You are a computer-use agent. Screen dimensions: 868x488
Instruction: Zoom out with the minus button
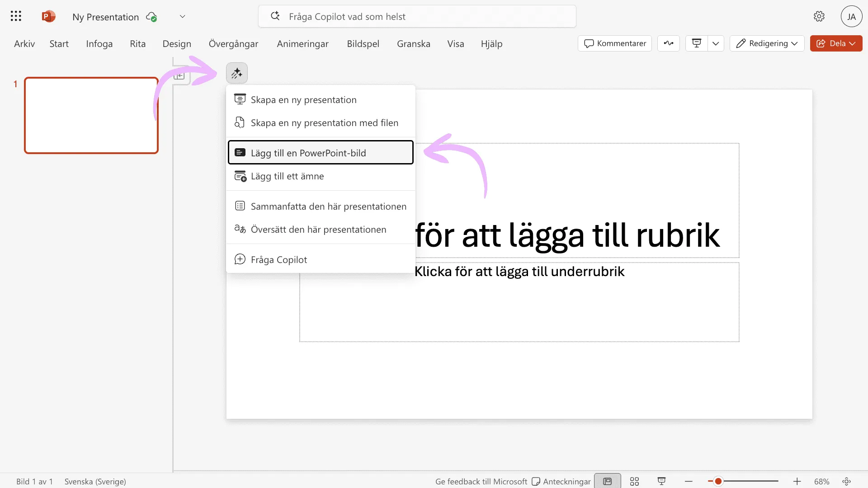pyautogui.click(x=689, y=482)
